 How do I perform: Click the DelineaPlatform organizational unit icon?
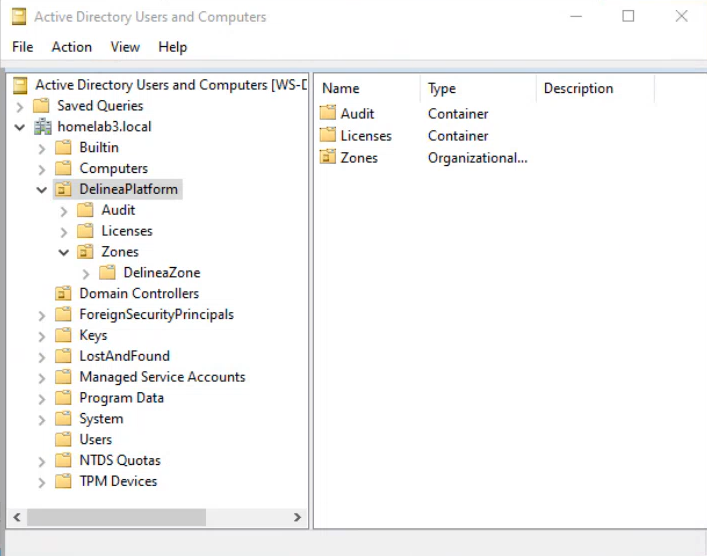[x=63, y=190]
